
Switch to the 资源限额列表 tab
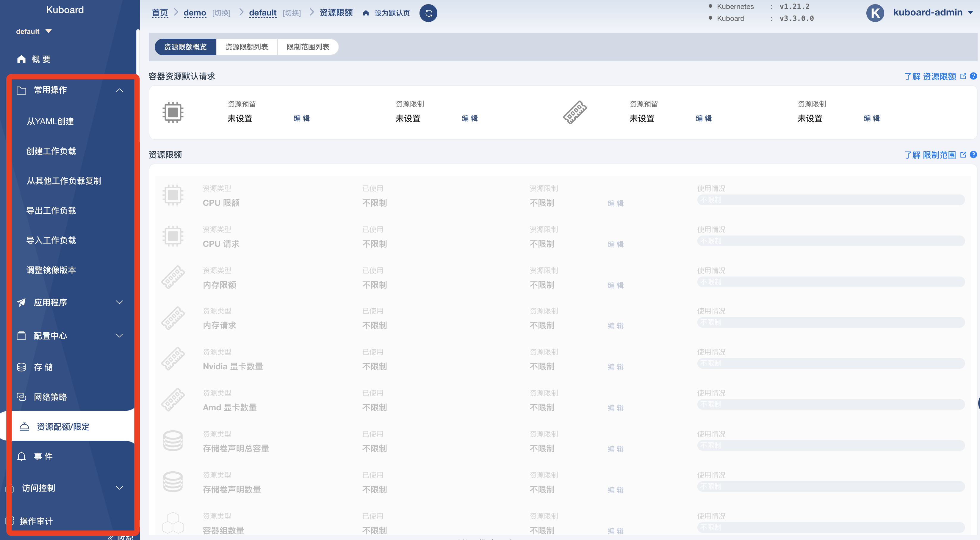tap(247, 47)
